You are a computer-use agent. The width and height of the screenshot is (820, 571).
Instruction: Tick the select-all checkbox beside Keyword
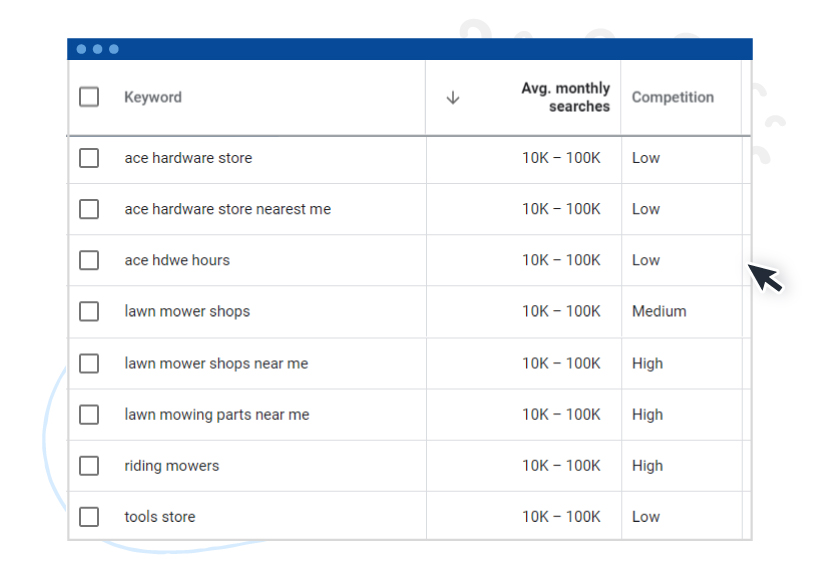(89, 97)
